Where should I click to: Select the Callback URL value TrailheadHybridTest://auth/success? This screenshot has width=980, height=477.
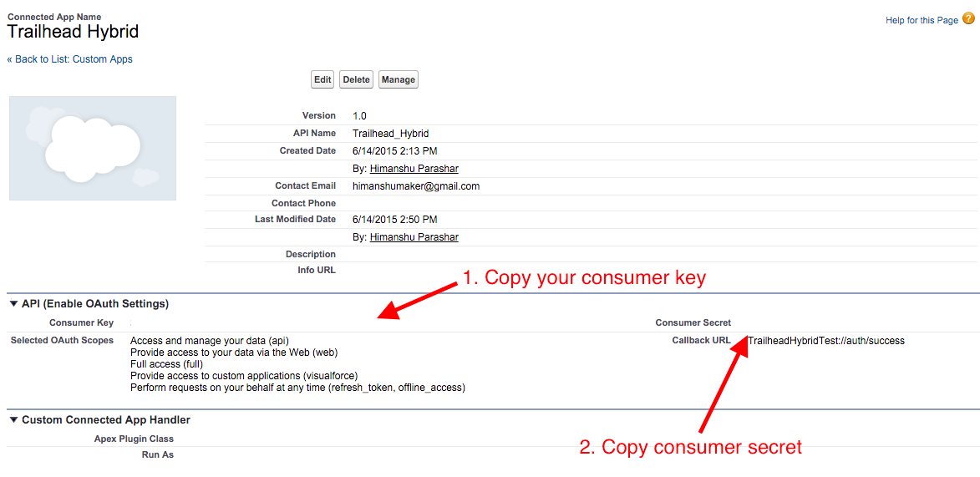click(x=826, y=341)
